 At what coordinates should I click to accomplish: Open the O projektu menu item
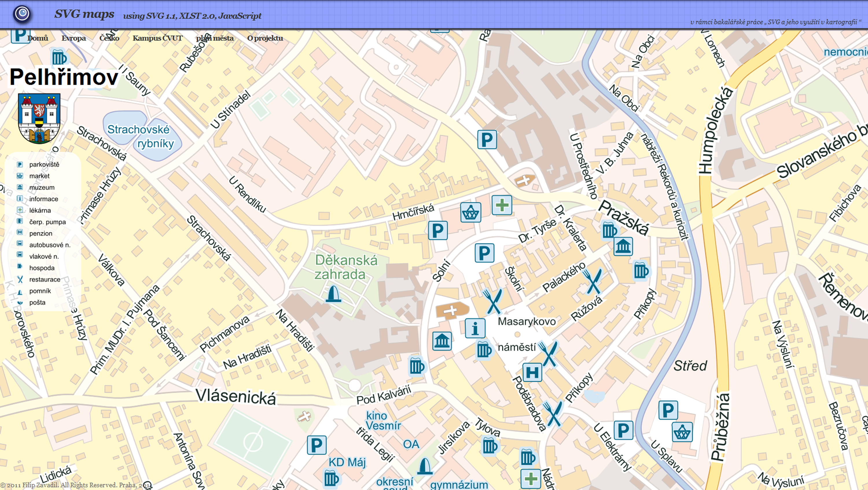point(265,38)
